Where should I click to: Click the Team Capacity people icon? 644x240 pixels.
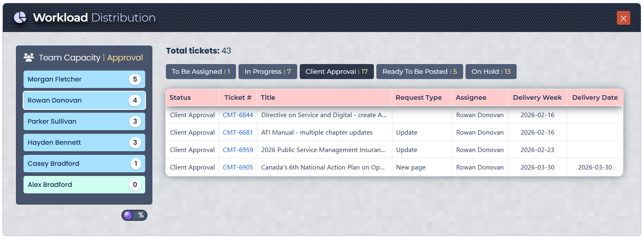[x=29, y=58]
